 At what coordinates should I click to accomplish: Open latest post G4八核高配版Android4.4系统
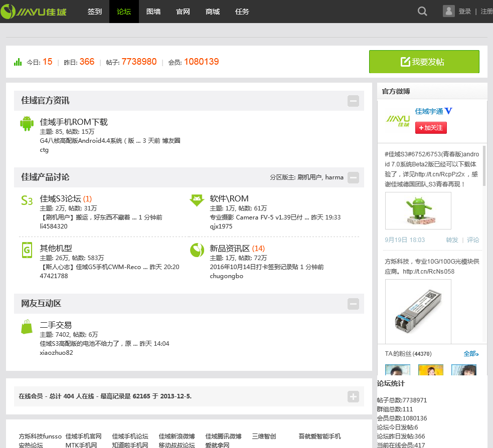tap(90, 141)
